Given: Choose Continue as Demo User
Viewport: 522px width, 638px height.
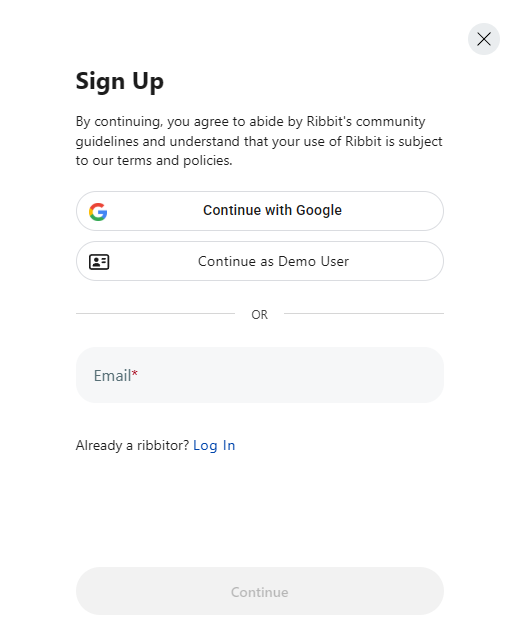Looking at the screenshot, I should pos(260,261).
